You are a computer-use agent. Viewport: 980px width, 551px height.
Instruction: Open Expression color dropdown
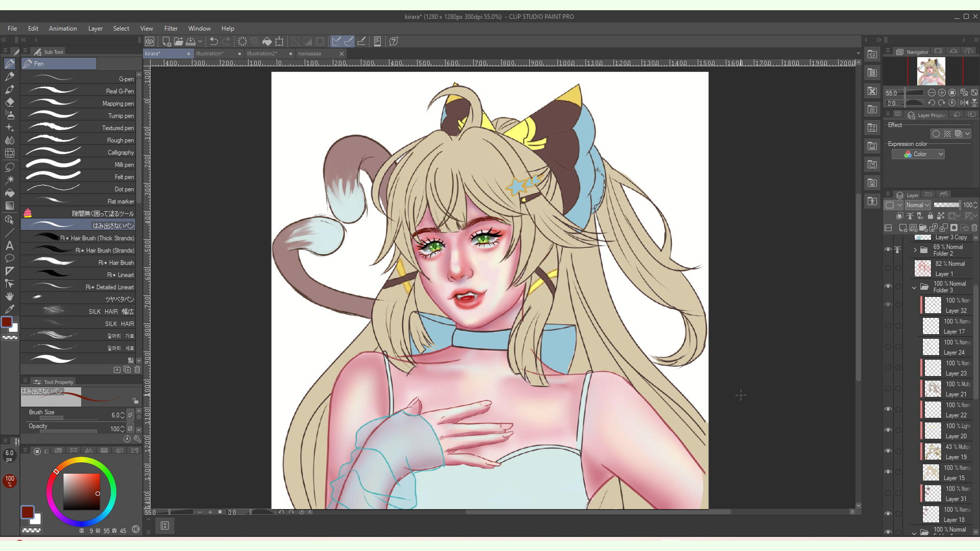point(918,154)
